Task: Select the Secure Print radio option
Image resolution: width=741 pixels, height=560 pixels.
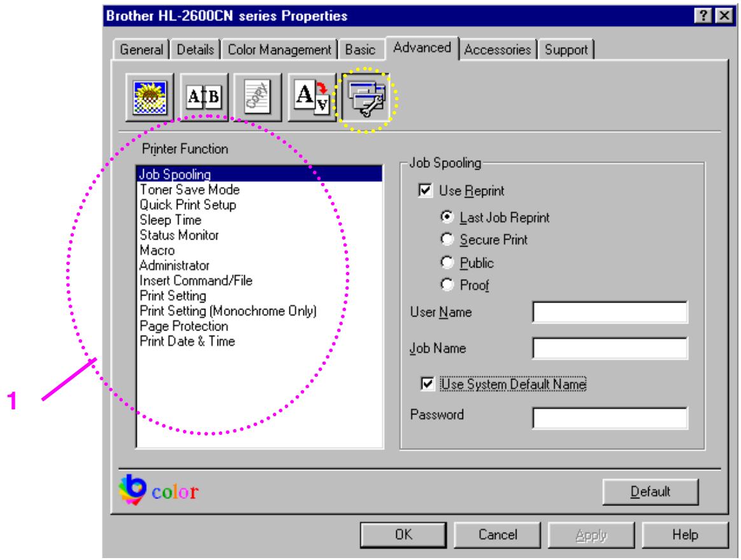Action: pos(447,239)
